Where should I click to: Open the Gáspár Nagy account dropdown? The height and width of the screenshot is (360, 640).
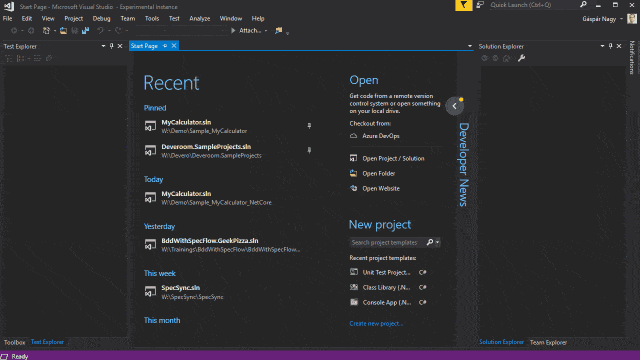pyautogui.click(x=622, y=19)
